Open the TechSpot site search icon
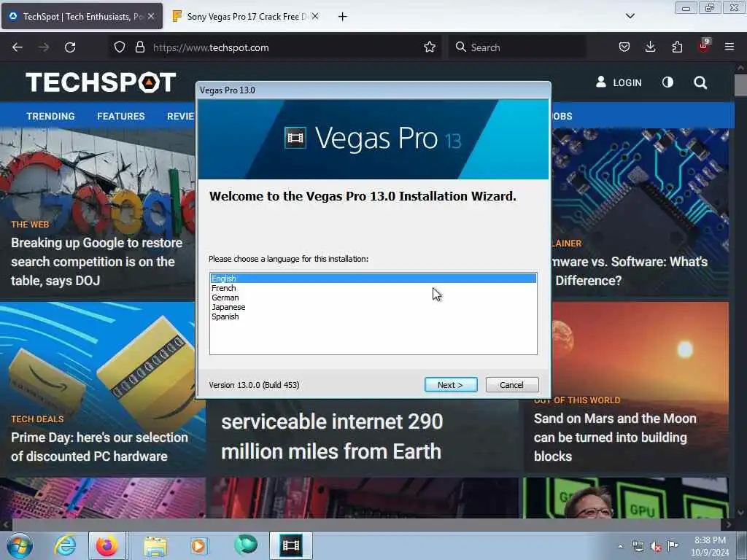This screenshot has width=747, height=560. 700,82
